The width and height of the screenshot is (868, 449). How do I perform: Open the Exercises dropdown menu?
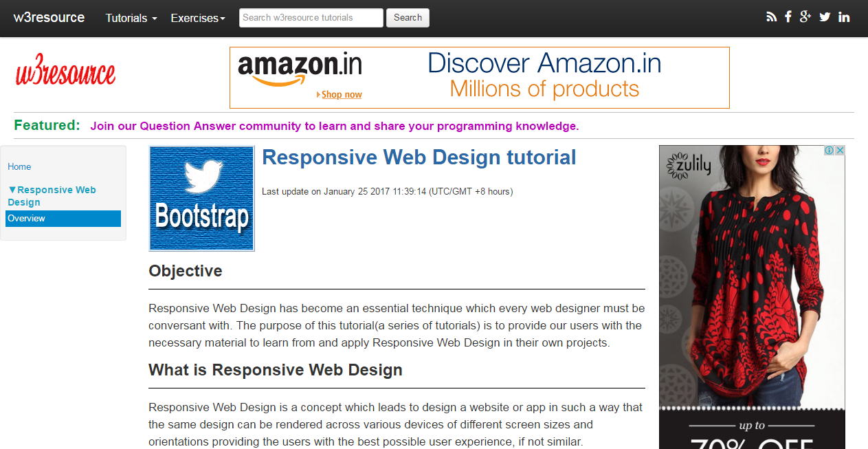[198, 18]
